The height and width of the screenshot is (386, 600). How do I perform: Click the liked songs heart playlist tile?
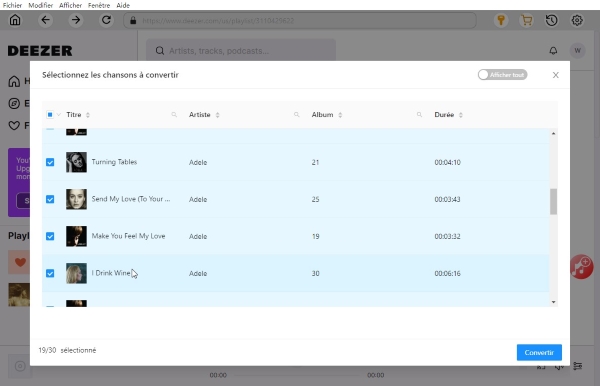(19, 262)
